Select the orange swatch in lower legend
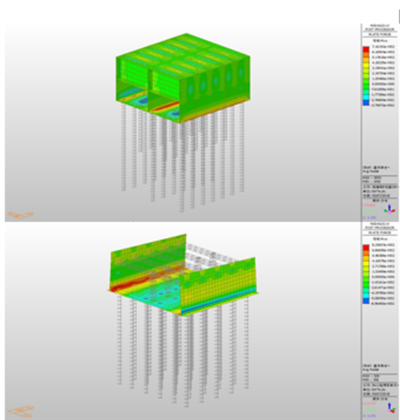This screenshot has height=420, width=400. pyautogui.click(x=366, y=253)
